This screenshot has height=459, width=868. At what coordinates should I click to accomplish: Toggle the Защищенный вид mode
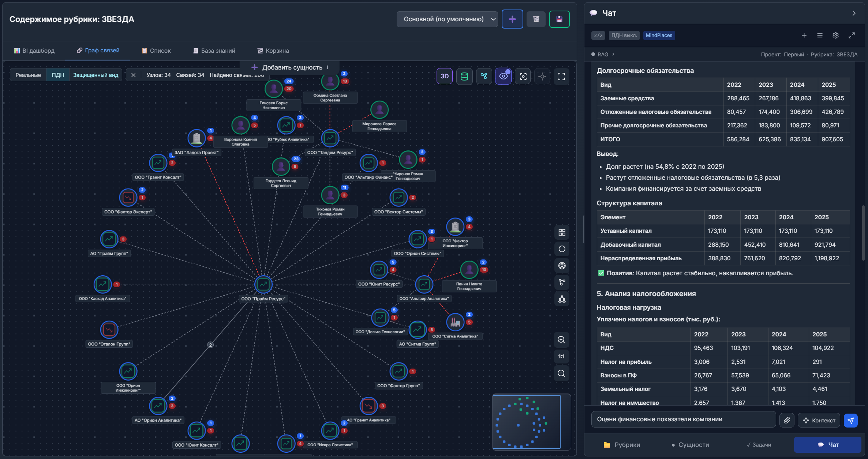(x=96, y=75)
